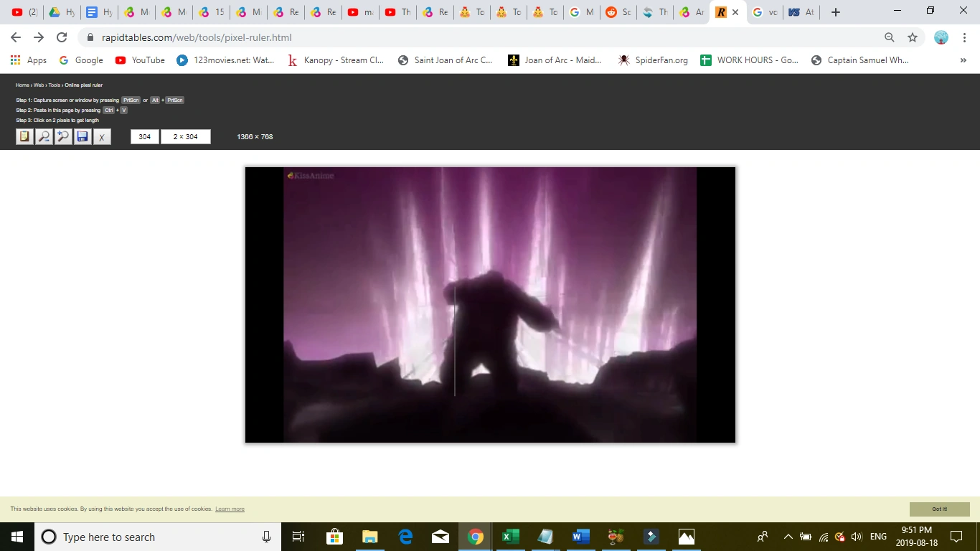Open the Joan of Arc - Maid bookmark
Screen dimensions: 980x551
(555, 60)
